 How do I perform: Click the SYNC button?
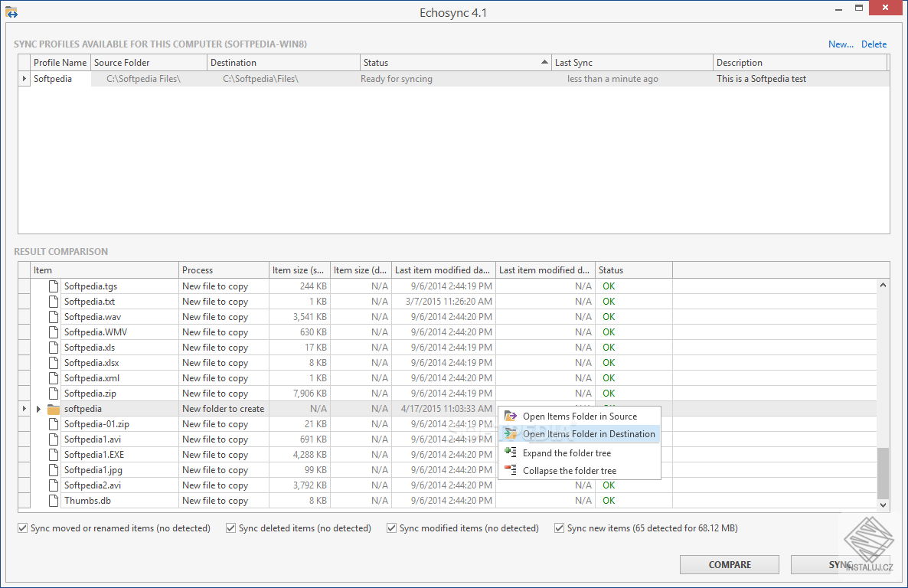pyautogui.click(x=841, y=564)
